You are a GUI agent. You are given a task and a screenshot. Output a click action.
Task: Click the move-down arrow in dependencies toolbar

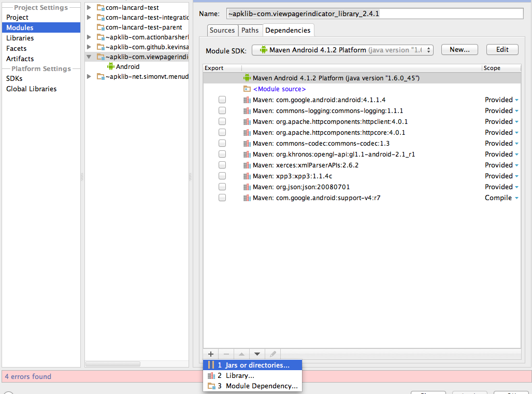(x=257, y=354)
